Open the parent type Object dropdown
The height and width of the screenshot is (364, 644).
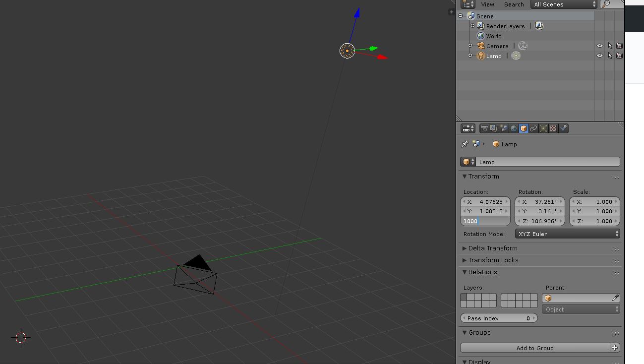click(581, 309)
